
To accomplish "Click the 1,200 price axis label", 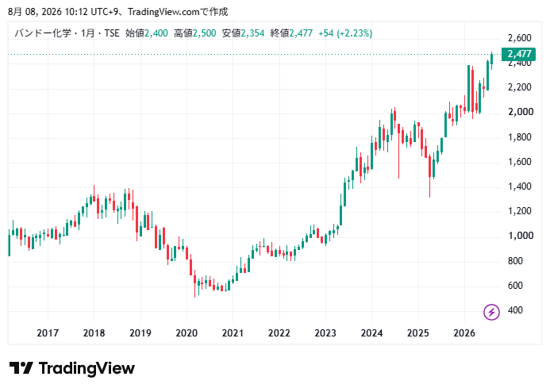I will point(520,211).
